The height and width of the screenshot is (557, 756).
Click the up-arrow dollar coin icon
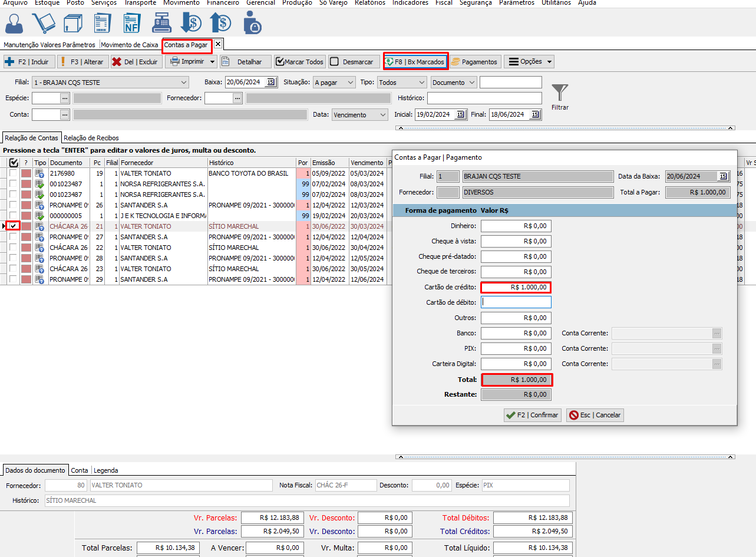pyautogui.click(x=220, y=23)
